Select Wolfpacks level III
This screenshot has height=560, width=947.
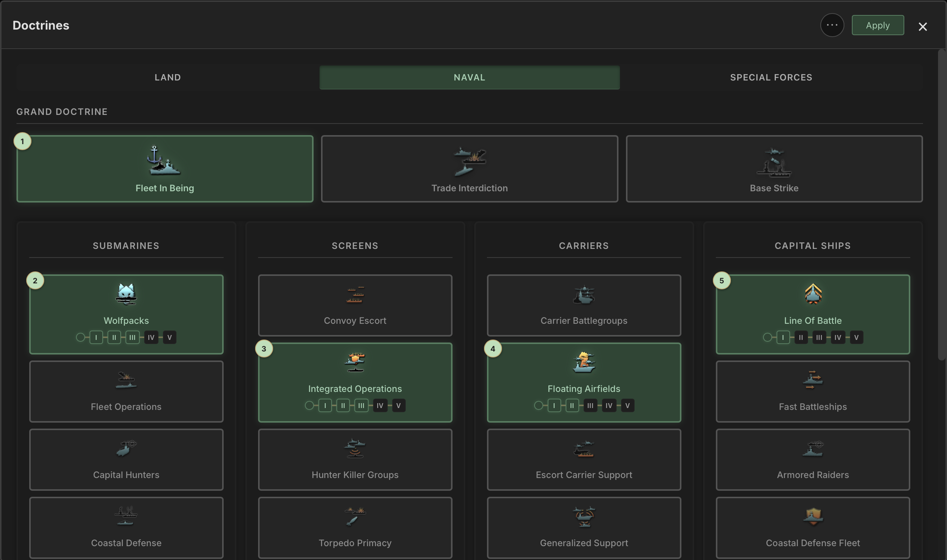pos(132,337)
